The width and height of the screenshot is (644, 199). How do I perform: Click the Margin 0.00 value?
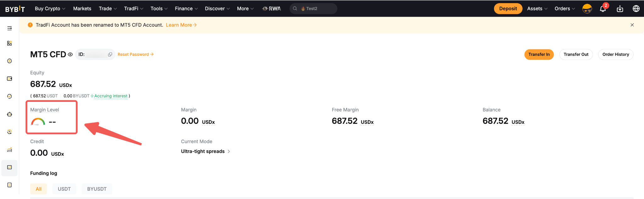coord(198,121)
